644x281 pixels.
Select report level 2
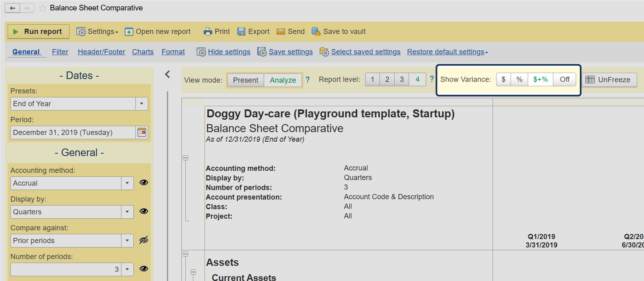(x=387, y=79)
